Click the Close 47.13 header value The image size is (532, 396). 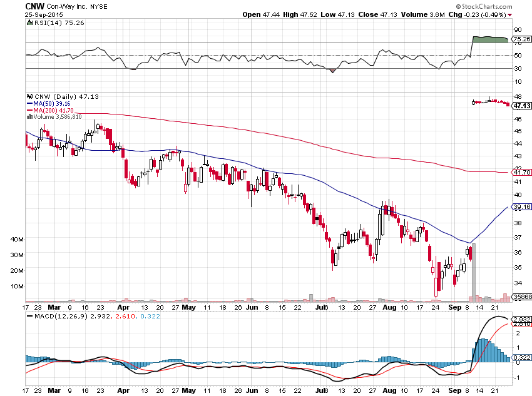pos(377,14)
